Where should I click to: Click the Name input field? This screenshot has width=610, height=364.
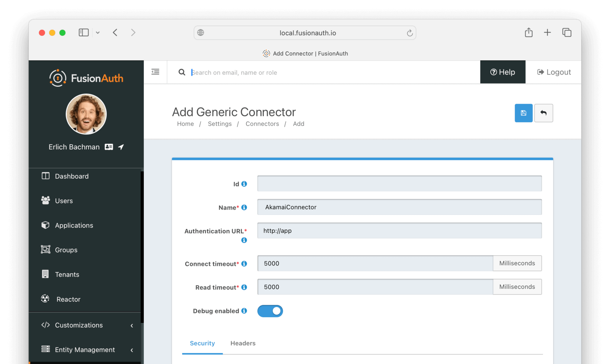[x=399, y=207]
